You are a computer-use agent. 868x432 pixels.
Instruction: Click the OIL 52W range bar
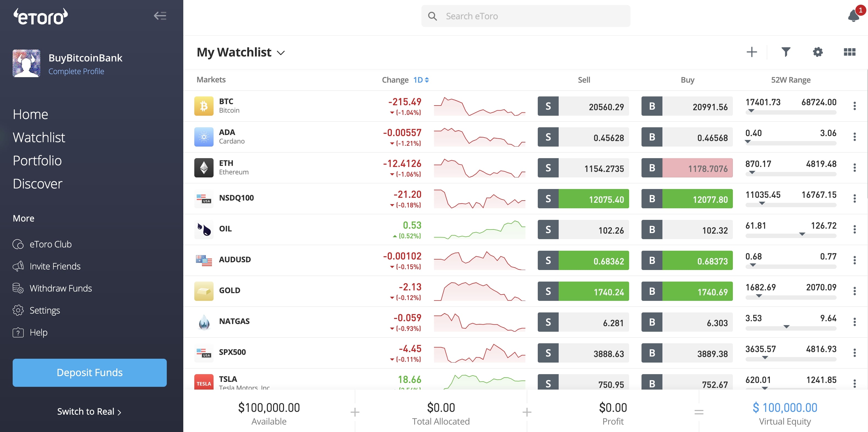click(791, 236)
